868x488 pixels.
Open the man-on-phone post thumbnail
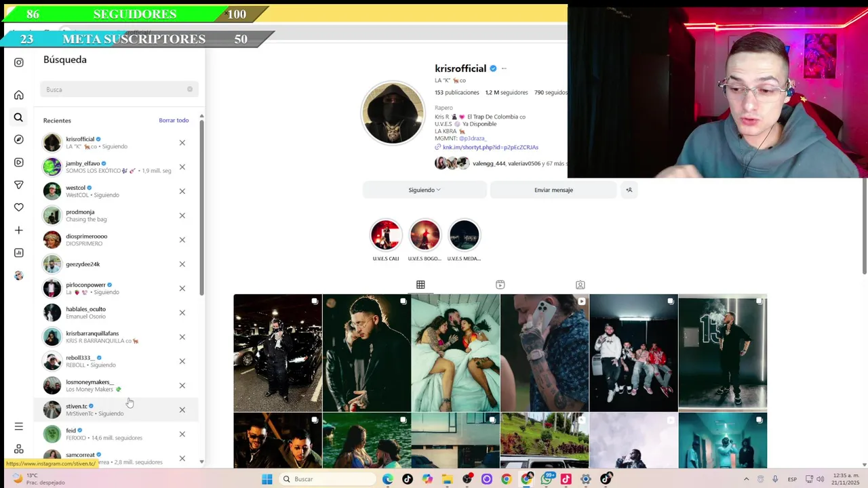pos(545,353)
